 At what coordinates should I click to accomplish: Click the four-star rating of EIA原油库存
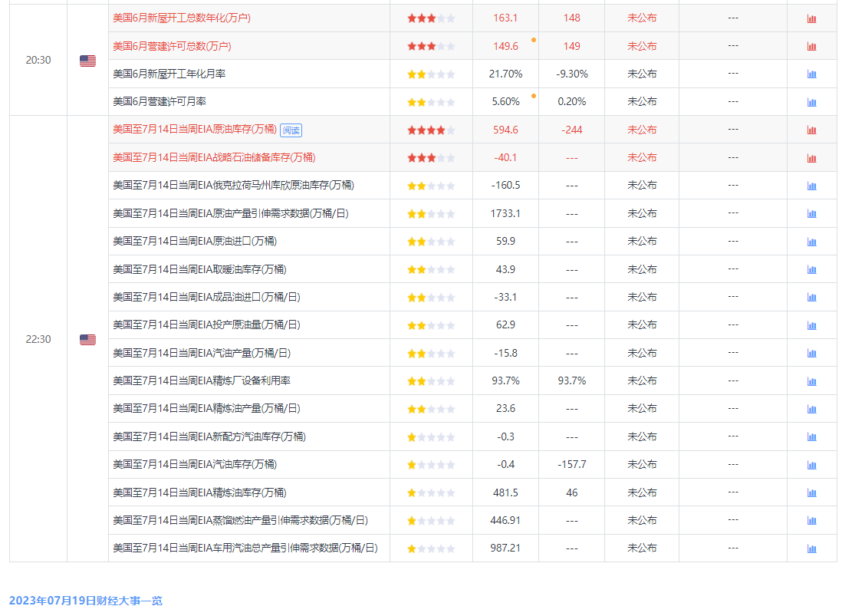[431, 130]
